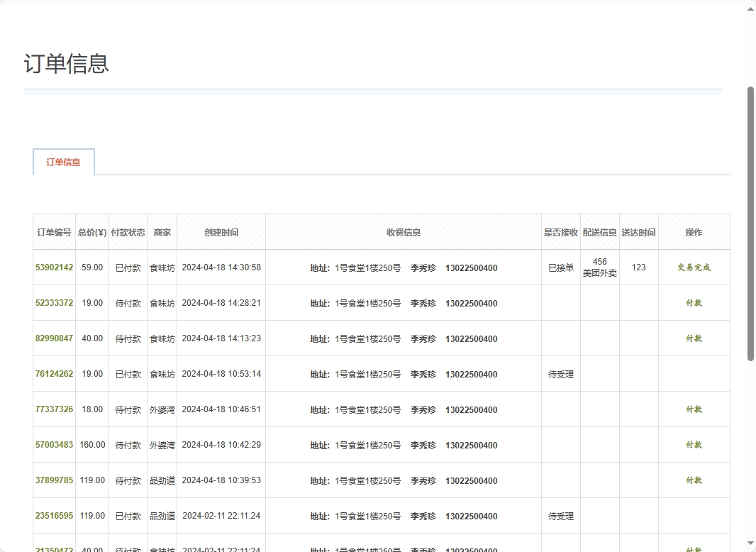Open order number 53902142
Viewport: 756px width, 552px height.
point(54,267)
